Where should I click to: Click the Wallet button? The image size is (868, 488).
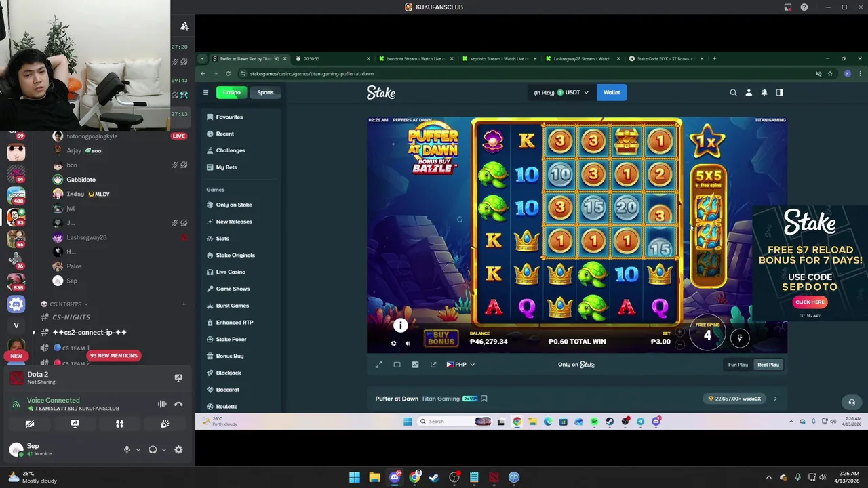[x=612, y=92]
